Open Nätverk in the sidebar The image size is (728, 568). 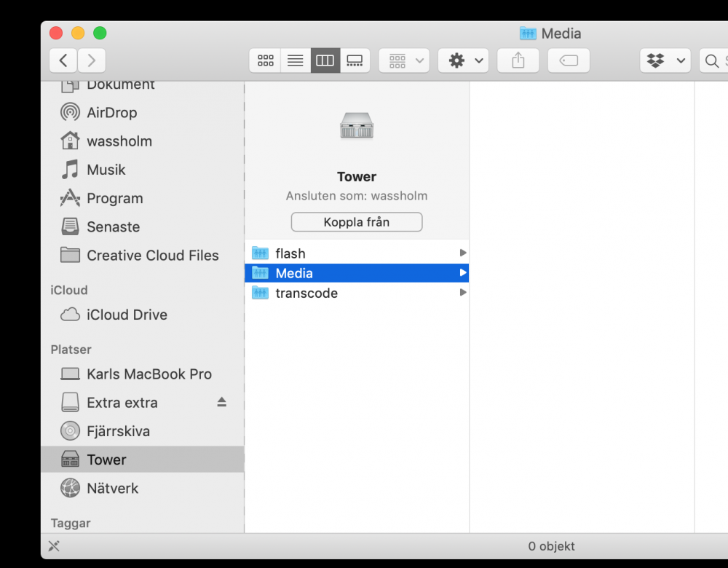click(142, 488)
